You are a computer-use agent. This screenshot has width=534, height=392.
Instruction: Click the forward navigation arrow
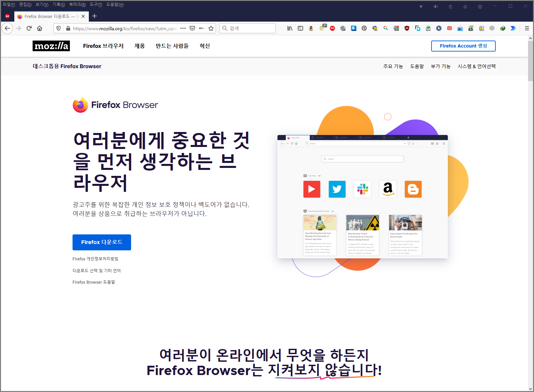(18, 28)
